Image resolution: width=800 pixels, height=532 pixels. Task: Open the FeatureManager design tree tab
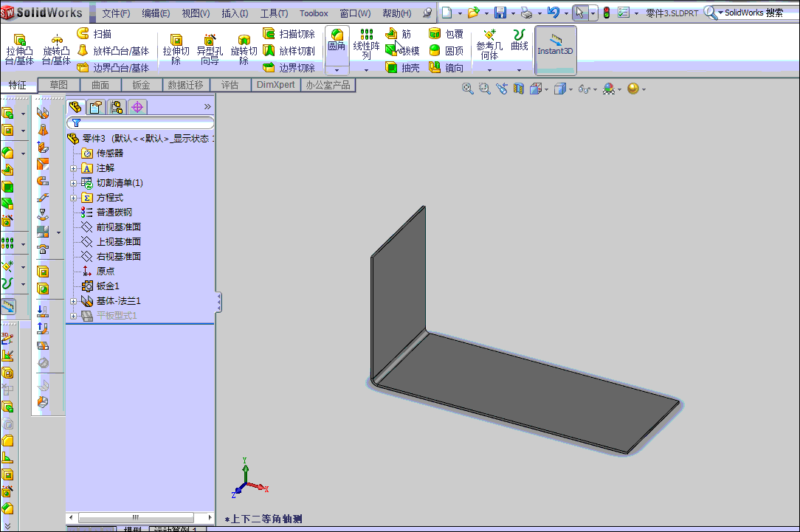pos(75,106)
